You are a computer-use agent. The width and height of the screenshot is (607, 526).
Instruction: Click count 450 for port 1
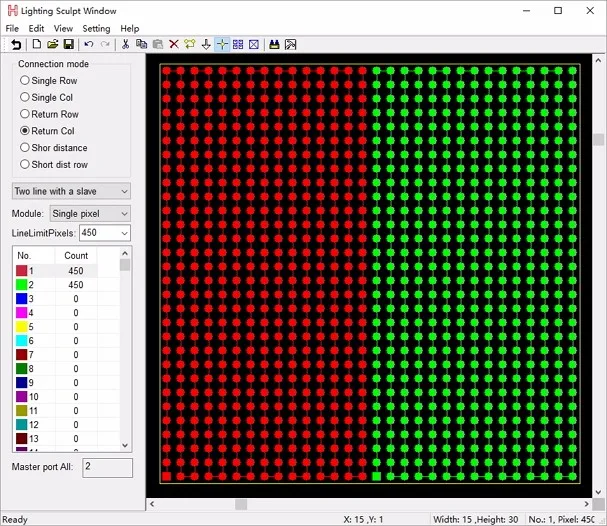point(76,271)
